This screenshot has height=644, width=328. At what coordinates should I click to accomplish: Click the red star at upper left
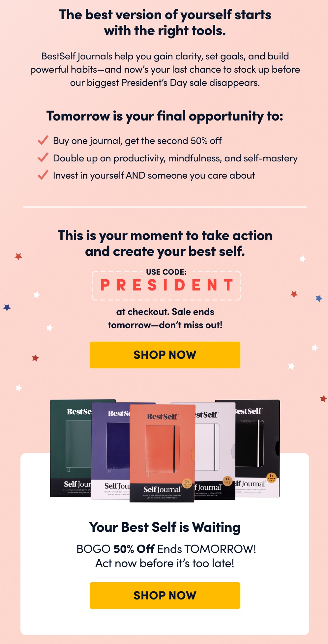[x=18, y=256]
